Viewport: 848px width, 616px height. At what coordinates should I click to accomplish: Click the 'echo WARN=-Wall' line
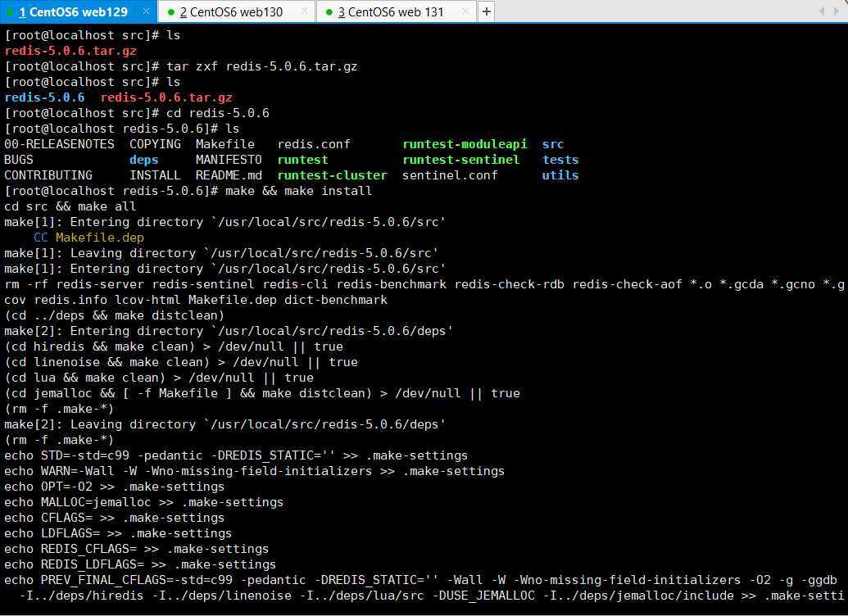254,471
